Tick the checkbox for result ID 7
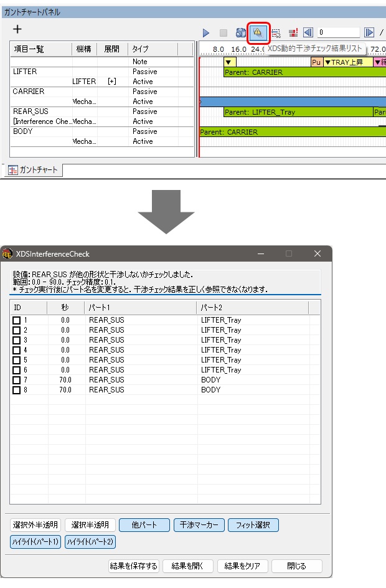 tap(17, 380)
